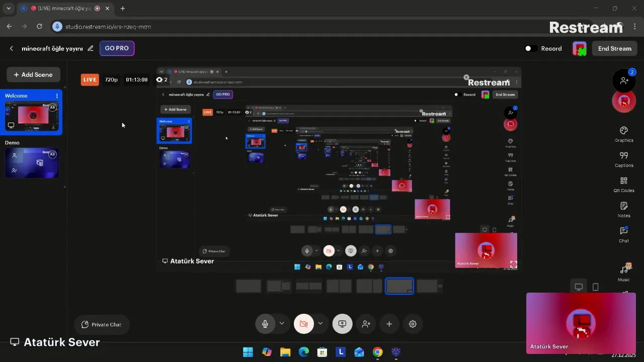Open the Captions panel
The height and width of the screenshot is (362, 644).
tap(624, 159)
